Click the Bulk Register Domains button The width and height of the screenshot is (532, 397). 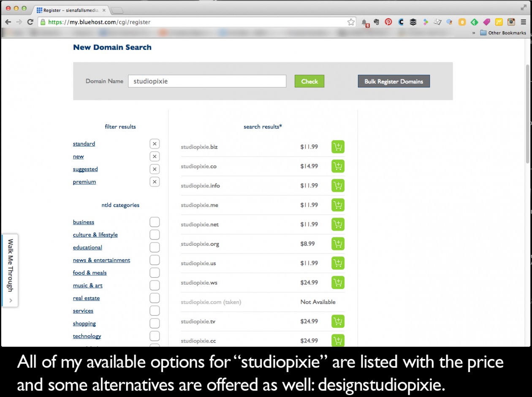click(x=394, y=81)
